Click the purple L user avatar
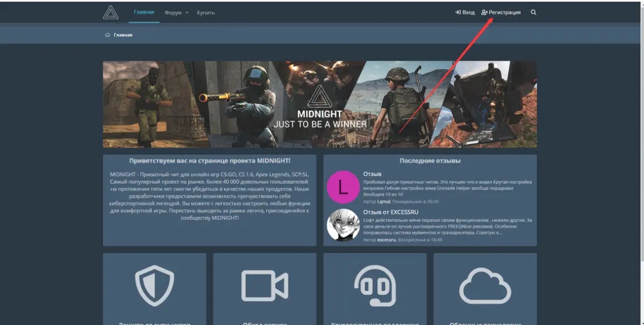Screen dimensions: 644x325 click(343, 187)
